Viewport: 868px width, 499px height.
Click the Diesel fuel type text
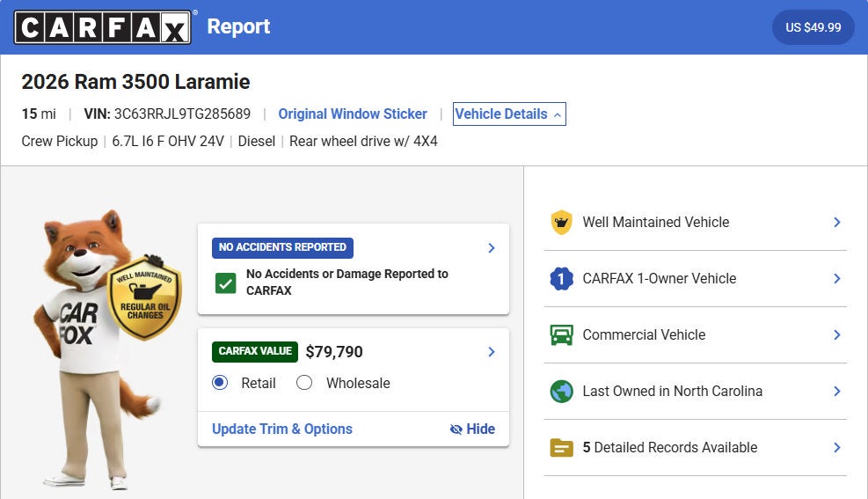256,141
